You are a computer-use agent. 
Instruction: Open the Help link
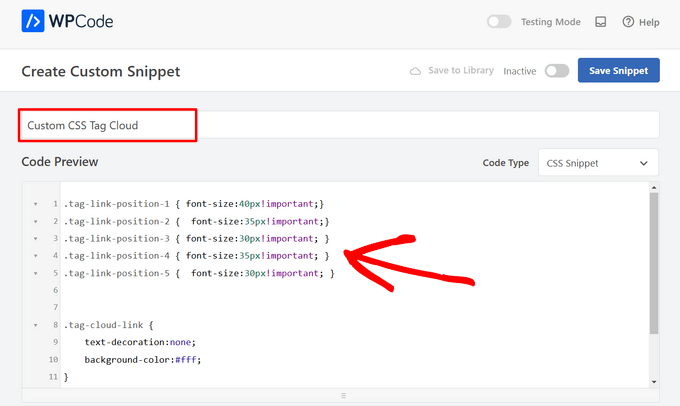pos(641,22)
